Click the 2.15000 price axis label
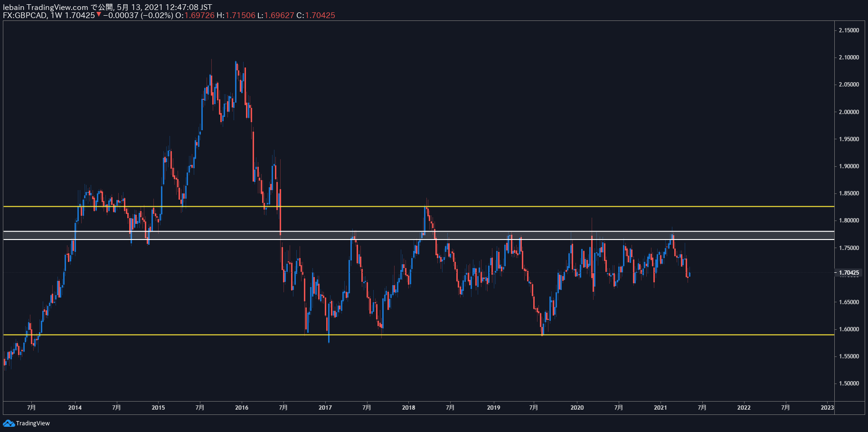This screenshot has height=432, width=868. (849, 30)
